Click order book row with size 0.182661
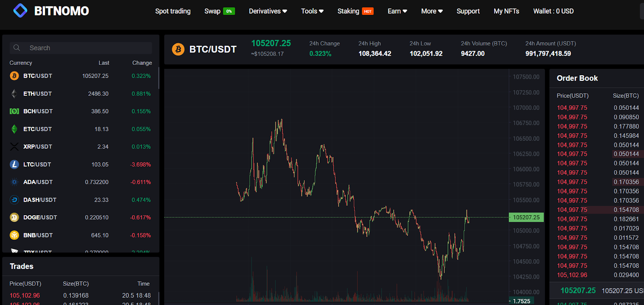The image size is (644, 305). click(598, 219)
